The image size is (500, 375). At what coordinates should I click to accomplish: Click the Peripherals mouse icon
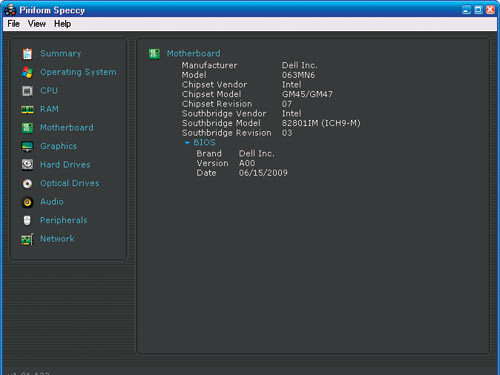27,220
